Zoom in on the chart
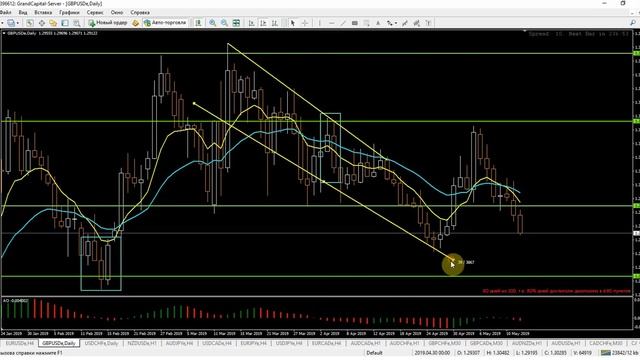Viewport: 640px width, 360px height. point(213,23)
